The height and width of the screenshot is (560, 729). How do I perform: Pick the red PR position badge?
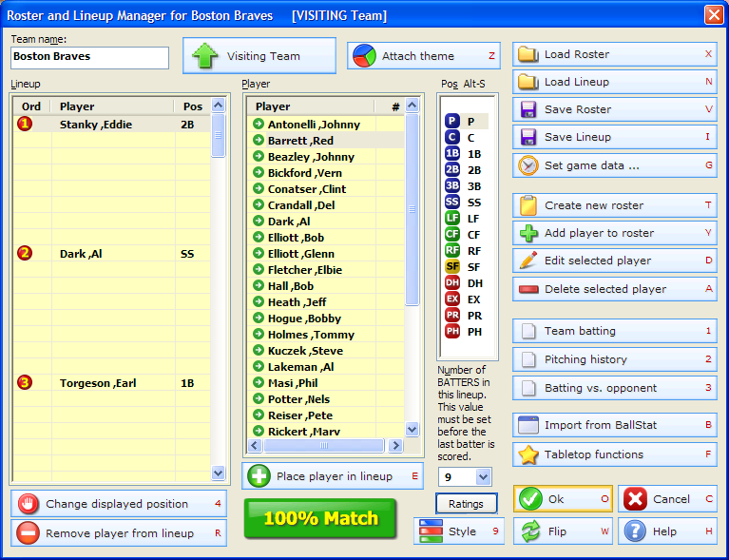pos(451,316)
